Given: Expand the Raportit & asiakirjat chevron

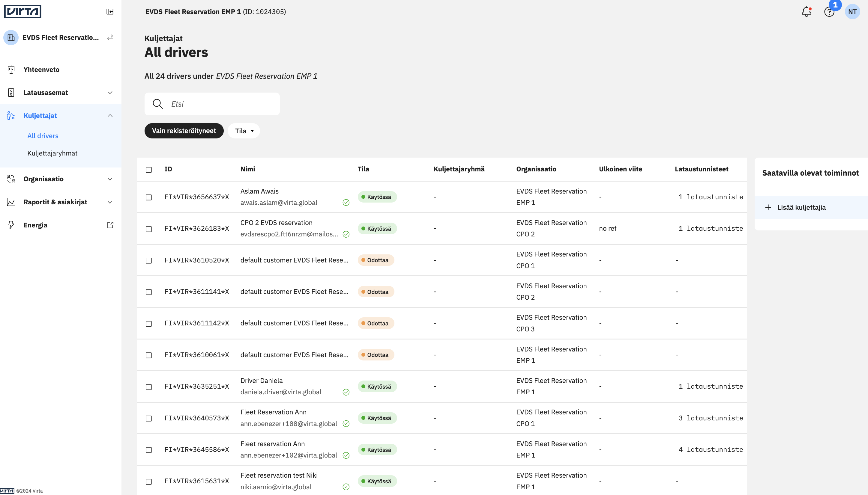Looking at the screenshot, I should tap(110, 202).
